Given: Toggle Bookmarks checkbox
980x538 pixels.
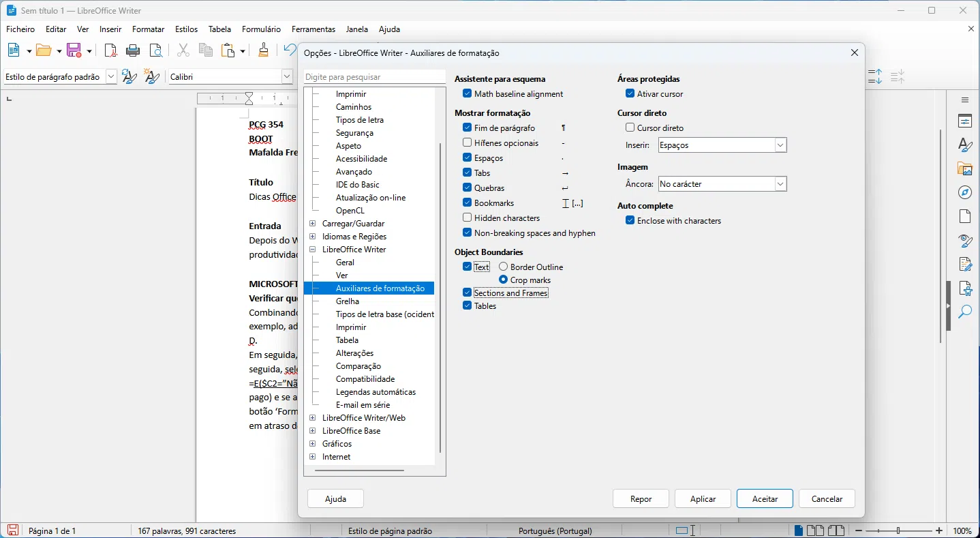Looking at the screenshot, I should pos(467,203).
